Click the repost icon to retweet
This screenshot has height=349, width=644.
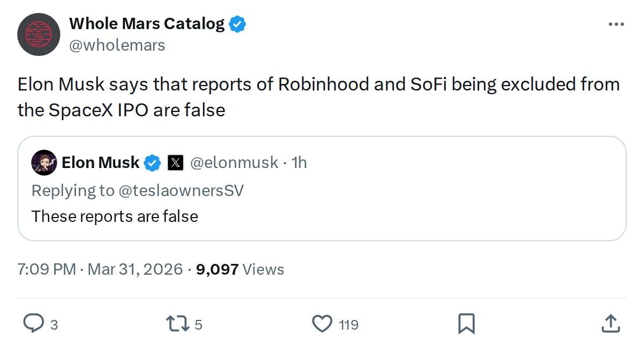(x=178, y=324)
